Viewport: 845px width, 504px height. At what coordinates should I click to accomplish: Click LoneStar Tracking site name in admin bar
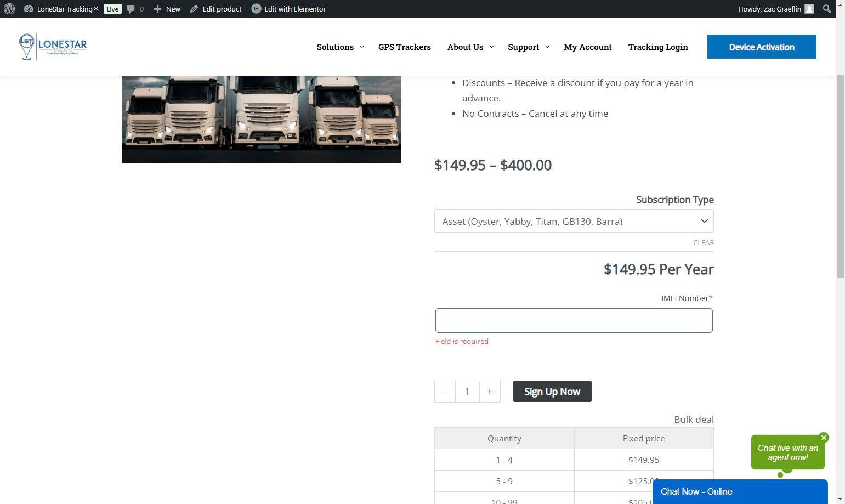(67, 9)
